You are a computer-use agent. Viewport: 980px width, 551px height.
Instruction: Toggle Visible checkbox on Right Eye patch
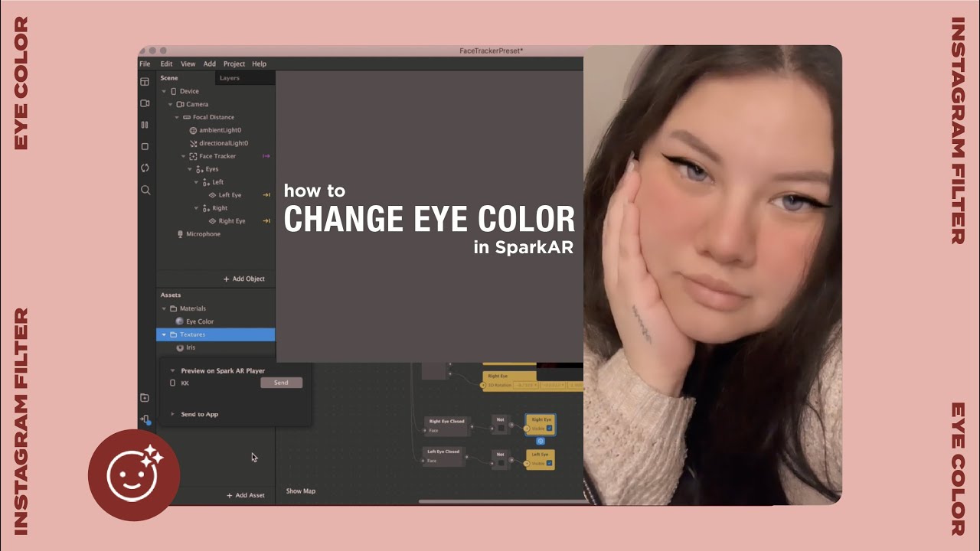tap(549, 429)
